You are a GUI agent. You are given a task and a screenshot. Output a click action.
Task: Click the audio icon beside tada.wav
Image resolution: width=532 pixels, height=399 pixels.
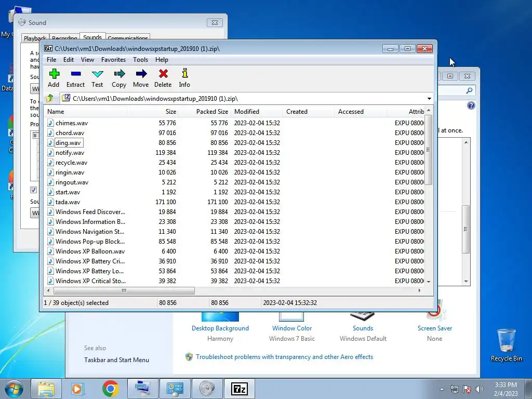(x=50, y=202)
